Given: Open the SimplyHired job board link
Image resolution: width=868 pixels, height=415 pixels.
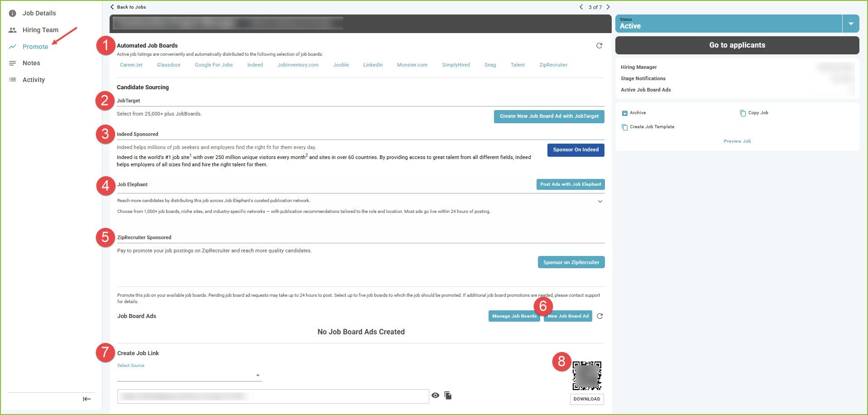Looking at the screenshot, I should point(456,65).
